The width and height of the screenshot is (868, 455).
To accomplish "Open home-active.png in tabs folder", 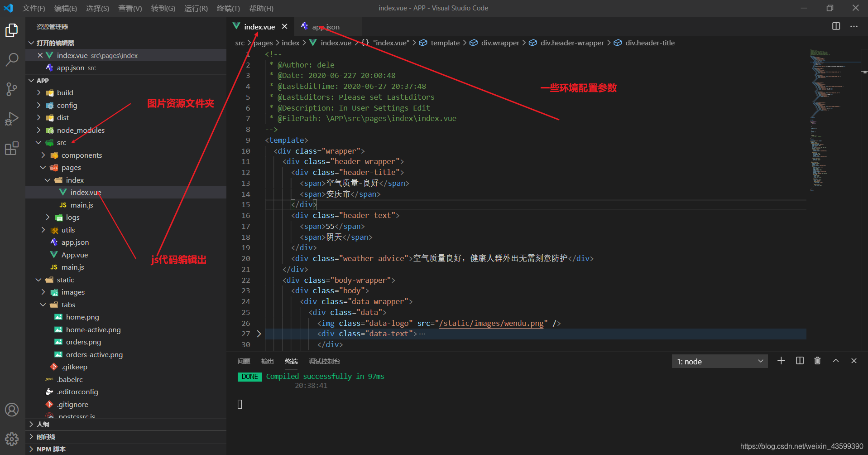I will [126, 329].
